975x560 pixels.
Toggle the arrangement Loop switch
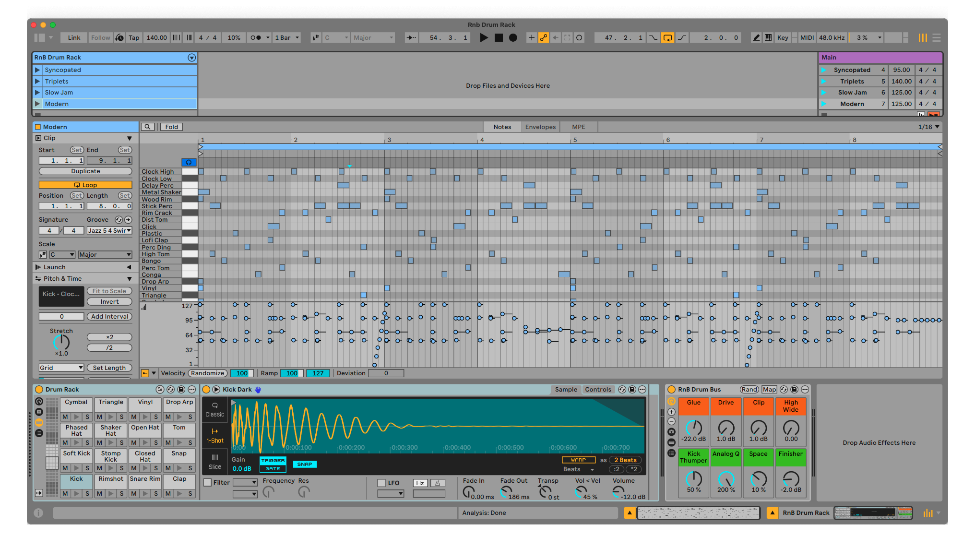click(667, 38)
